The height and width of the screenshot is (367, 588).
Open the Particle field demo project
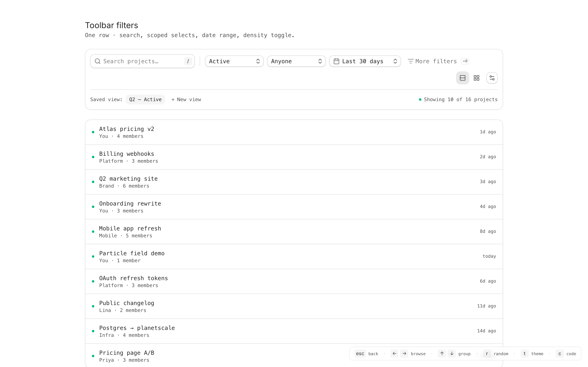[x=294, y=256]
